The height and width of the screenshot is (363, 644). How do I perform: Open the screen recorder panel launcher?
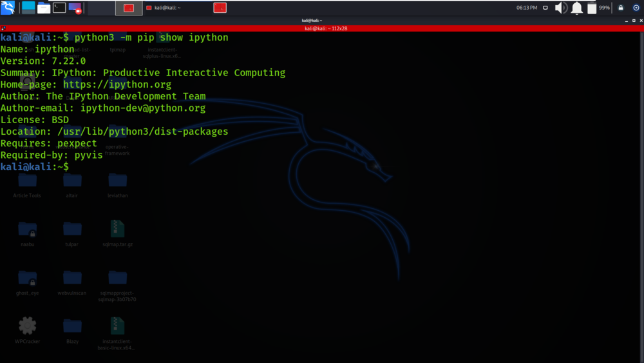click(x=75, y=8)
